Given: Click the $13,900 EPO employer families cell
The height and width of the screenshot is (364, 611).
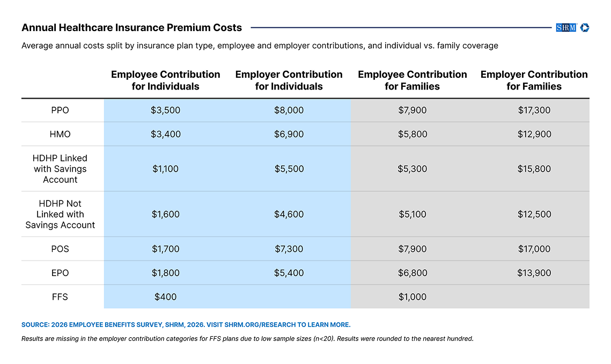Looking at the screenshot, I should [x=534, y=273].
